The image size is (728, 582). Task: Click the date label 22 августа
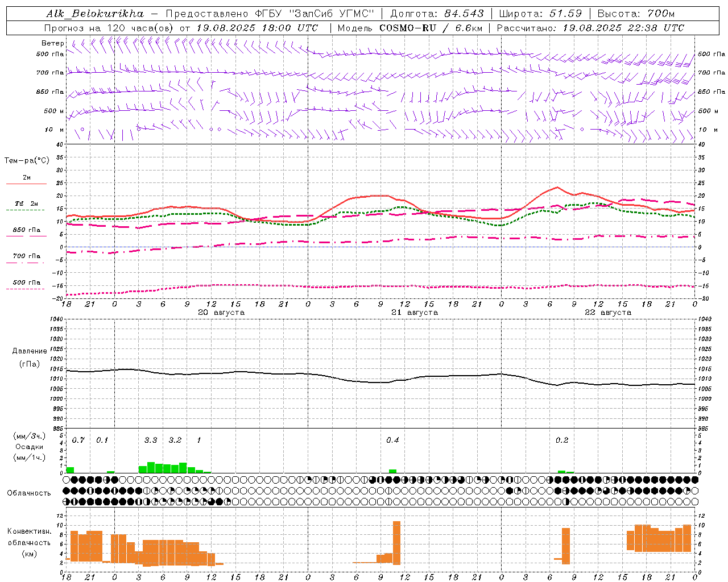click(x=608, y=313)
